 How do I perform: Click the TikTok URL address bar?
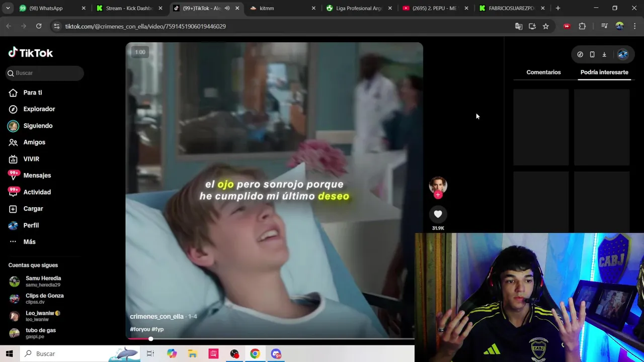coord(282,26)
